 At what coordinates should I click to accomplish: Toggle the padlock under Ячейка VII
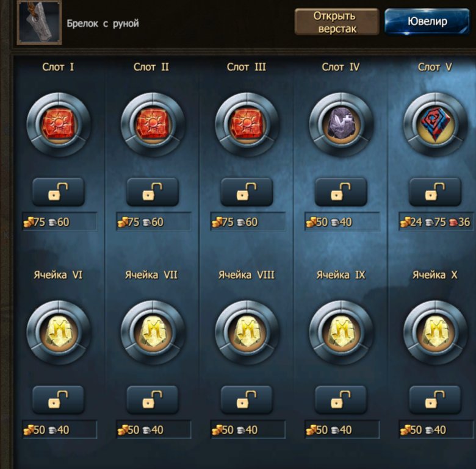coord(153,400)
